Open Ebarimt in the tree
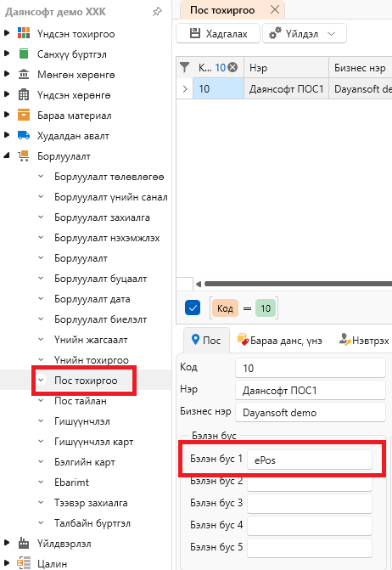The height and width of the screenshot is (570, 392). click(x=71, y=483)
